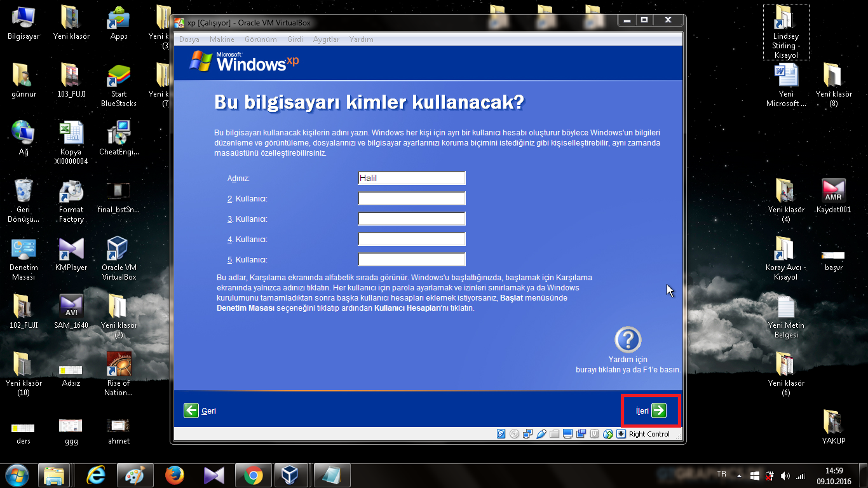This screenshot has height=488, width=868.
Task: Click the Adınız name field containing Halil
Action: tap(412, 178)
